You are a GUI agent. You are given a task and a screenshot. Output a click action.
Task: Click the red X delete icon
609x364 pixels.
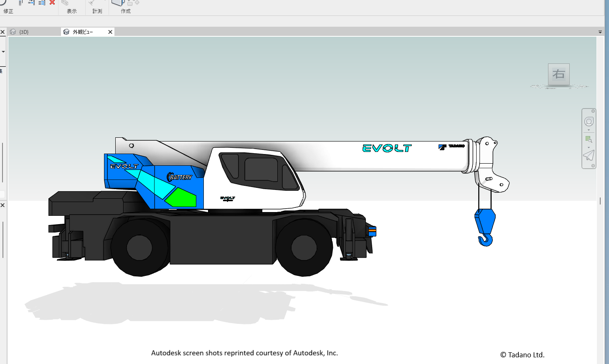coord(52,3)
